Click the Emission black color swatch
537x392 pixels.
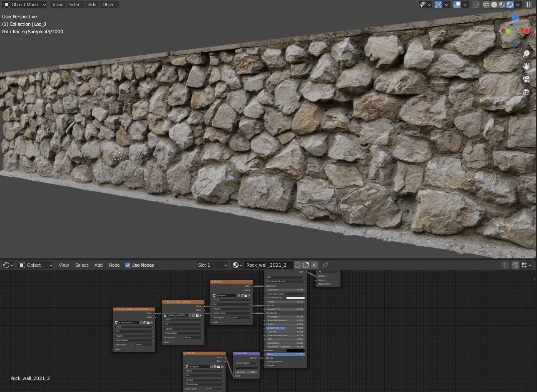click(x=295, y=350)
